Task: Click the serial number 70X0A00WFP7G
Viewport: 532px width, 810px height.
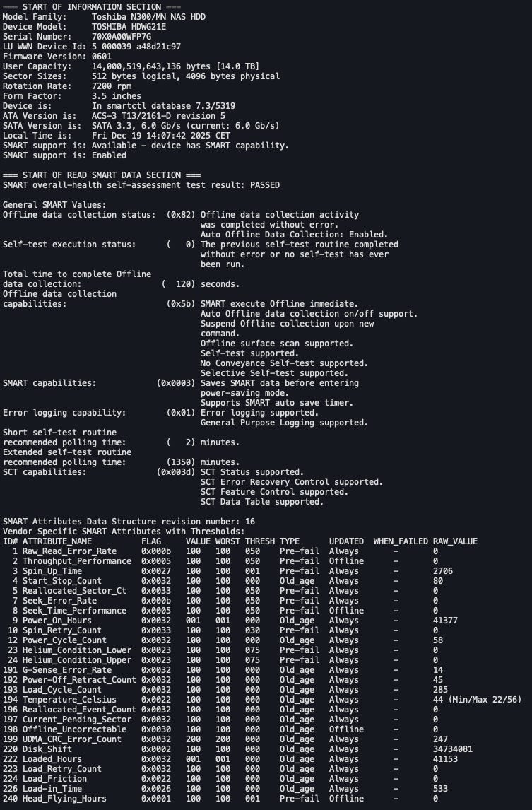Action: (x=122, y=36)
